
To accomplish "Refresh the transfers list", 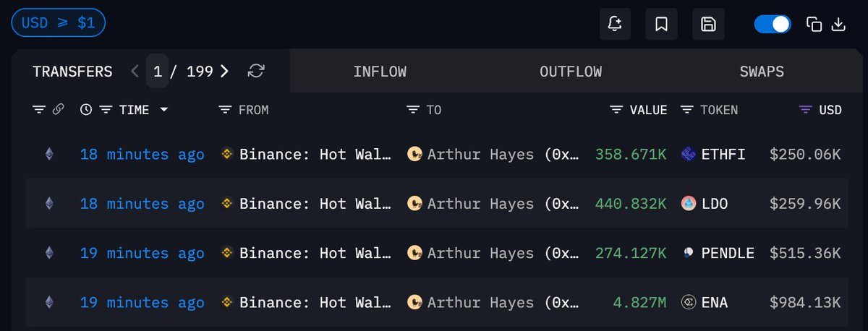I will pyautogui.click(x=256, y=71).
